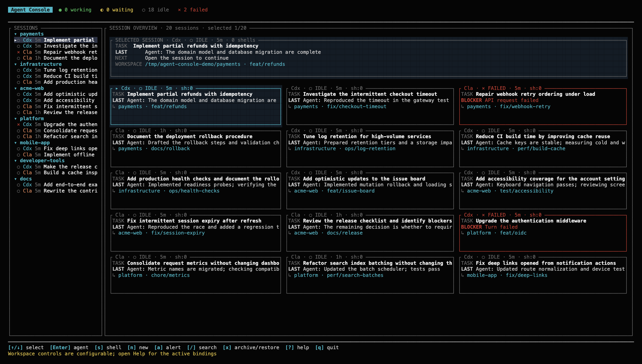This screenshot has height=364, width=642.
Task: Open 'Add optimistic updates' session card
Action: [370, 191]
